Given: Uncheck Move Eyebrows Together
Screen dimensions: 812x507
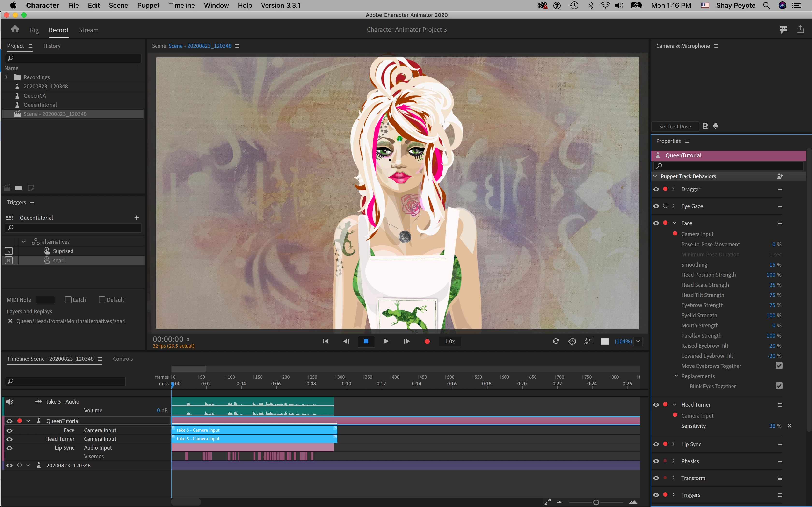Looking at the screenshot, I should [x=779, y=366].
